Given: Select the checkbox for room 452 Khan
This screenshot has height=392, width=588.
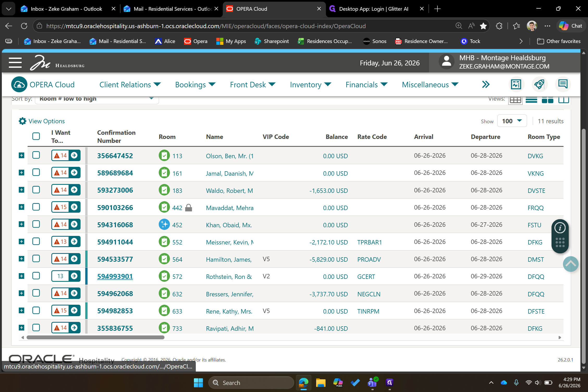Looking at the screenshot, I should [36, 224].
